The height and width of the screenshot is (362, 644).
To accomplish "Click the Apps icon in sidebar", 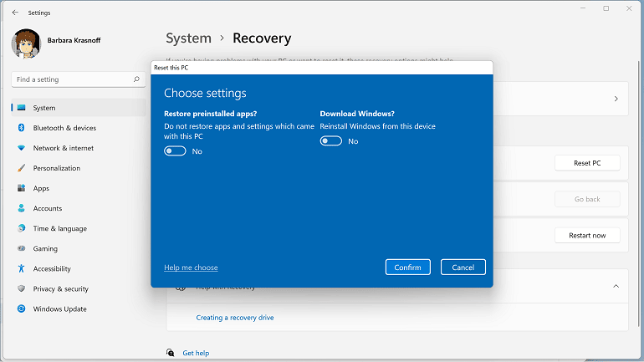I will (22, 188).
